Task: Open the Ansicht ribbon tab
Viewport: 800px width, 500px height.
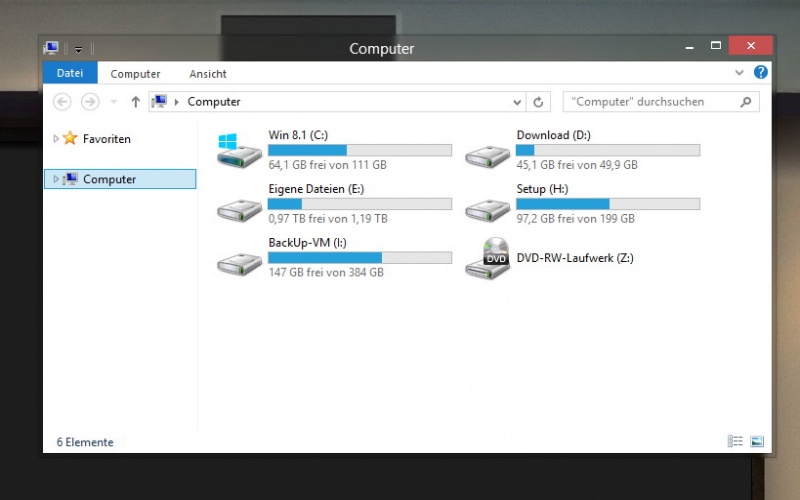Action: pos(208,73)
